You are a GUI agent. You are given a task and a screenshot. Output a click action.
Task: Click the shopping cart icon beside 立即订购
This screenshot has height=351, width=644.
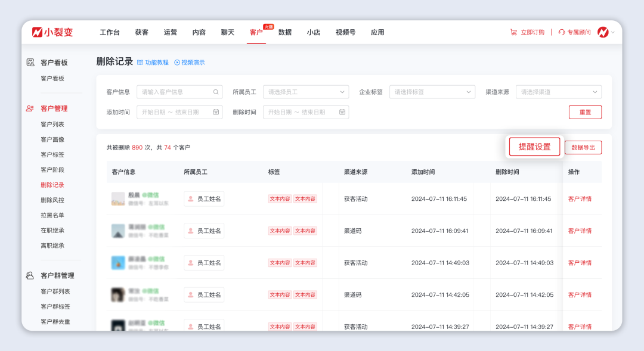(x=513, y=32)
